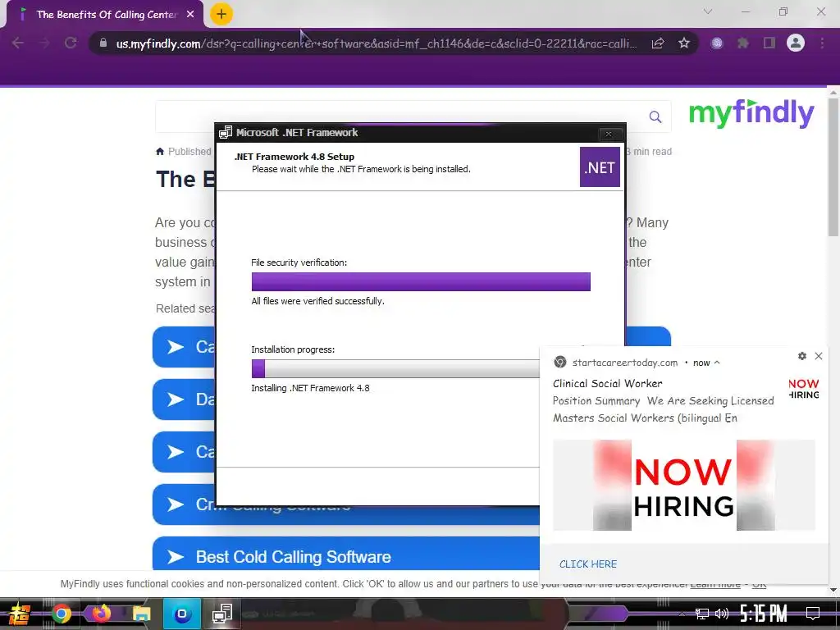Click the NOW HIRING notification image
This screenshot has height=630, width=840.
click(684, 486)
